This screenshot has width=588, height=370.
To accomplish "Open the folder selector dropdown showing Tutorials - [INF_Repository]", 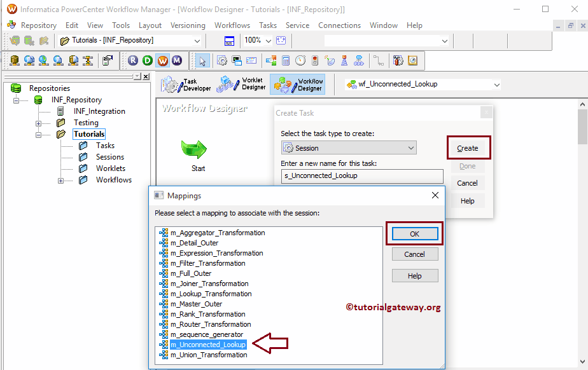I will click(x=197, y=41).
